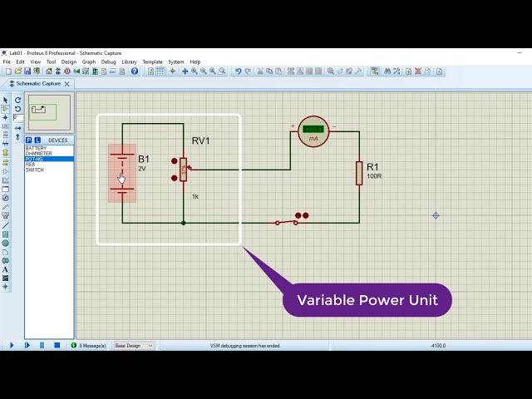Pause the simulation
The image size is (532, 399).
[x=42, y=346]
